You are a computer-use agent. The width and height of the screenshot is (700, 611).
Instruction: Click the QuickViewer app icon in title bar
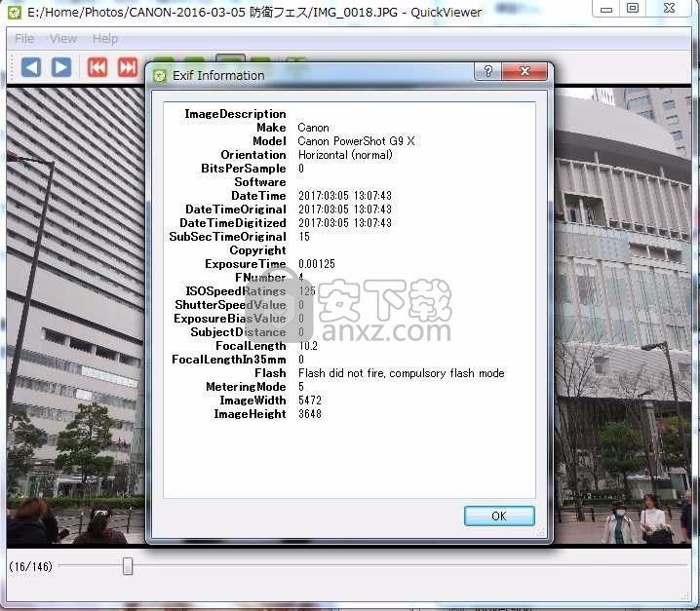(x=15, y=12)
